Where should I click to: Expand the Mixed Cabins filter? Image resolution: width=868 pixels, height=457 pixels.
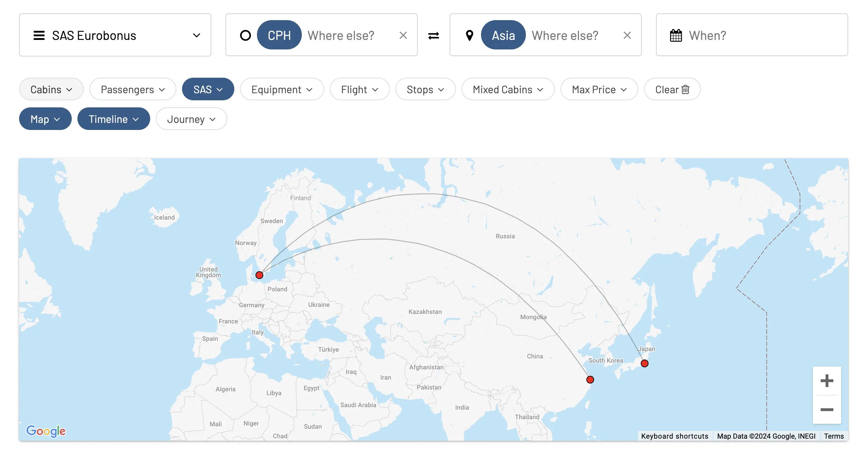pyautogui.click(x=508, y=89)
